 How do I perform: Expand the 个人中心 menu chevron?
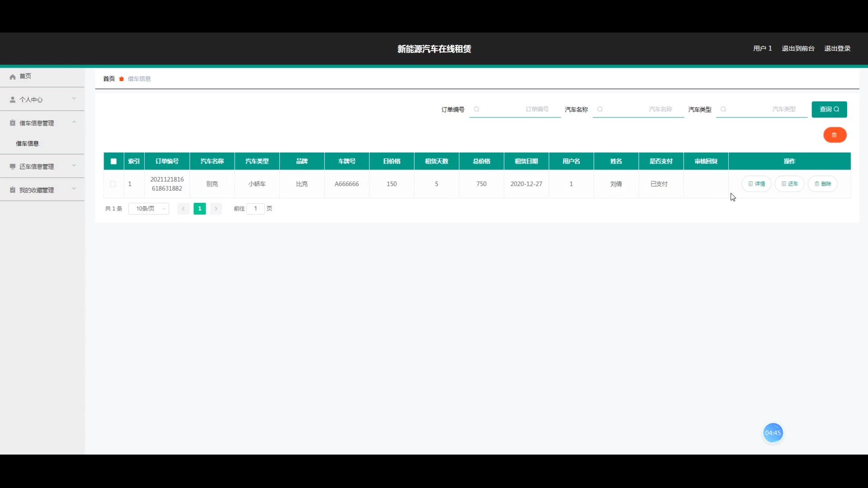(74, 99)
